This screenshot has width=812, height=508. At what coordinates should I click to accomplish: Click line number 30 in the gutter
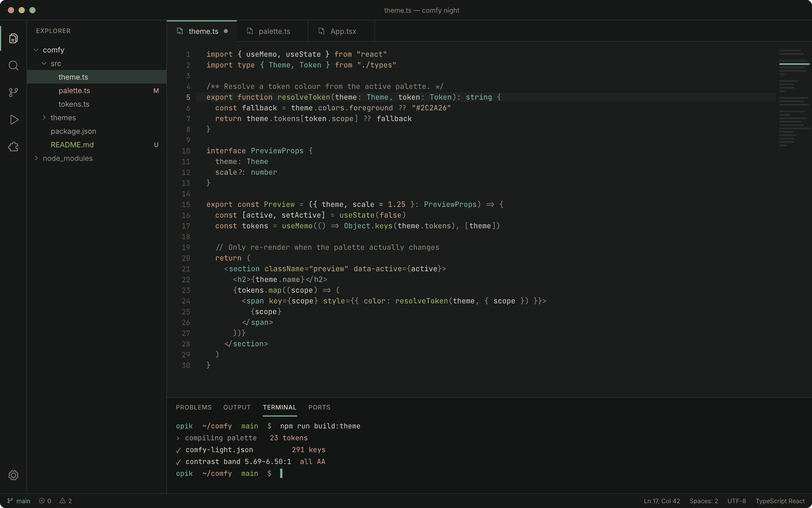[186, 365]
